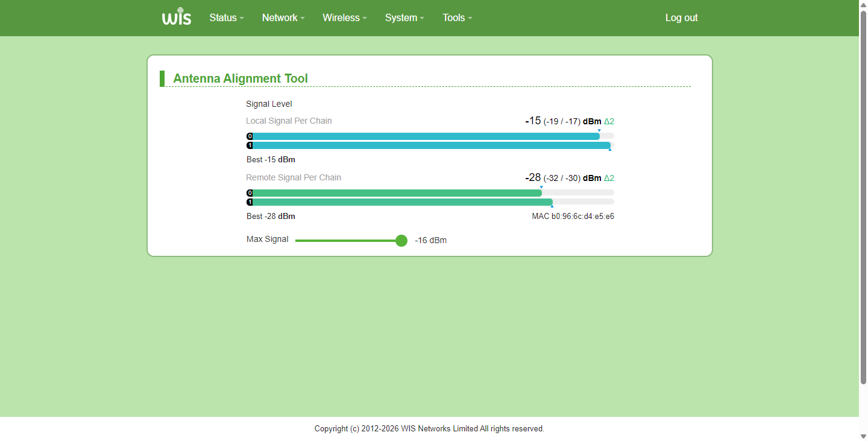
Task: Click the MAC b0:96:6c:d4:e5:e6 text
Action: (573, 217)
